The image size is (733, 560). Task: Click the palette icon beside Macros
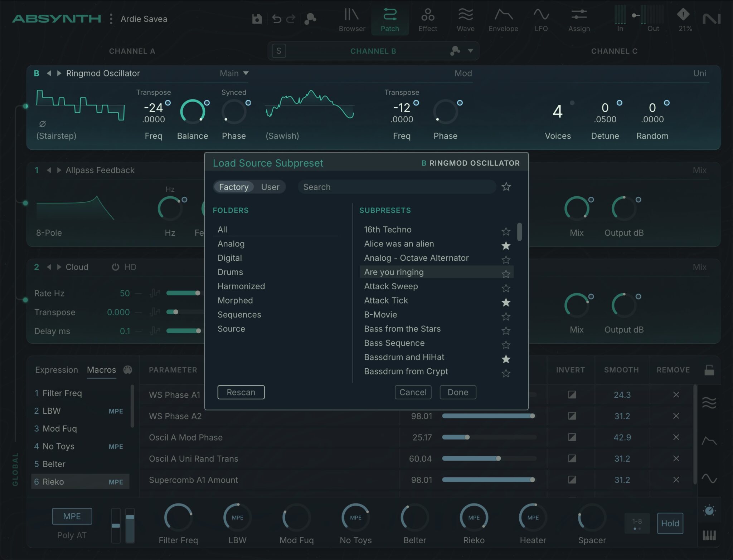point(128,370)
